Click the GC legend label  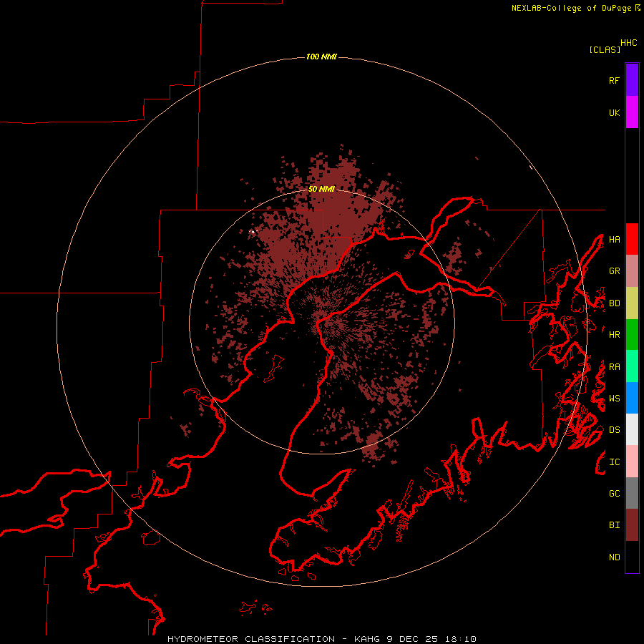point(614,494)
